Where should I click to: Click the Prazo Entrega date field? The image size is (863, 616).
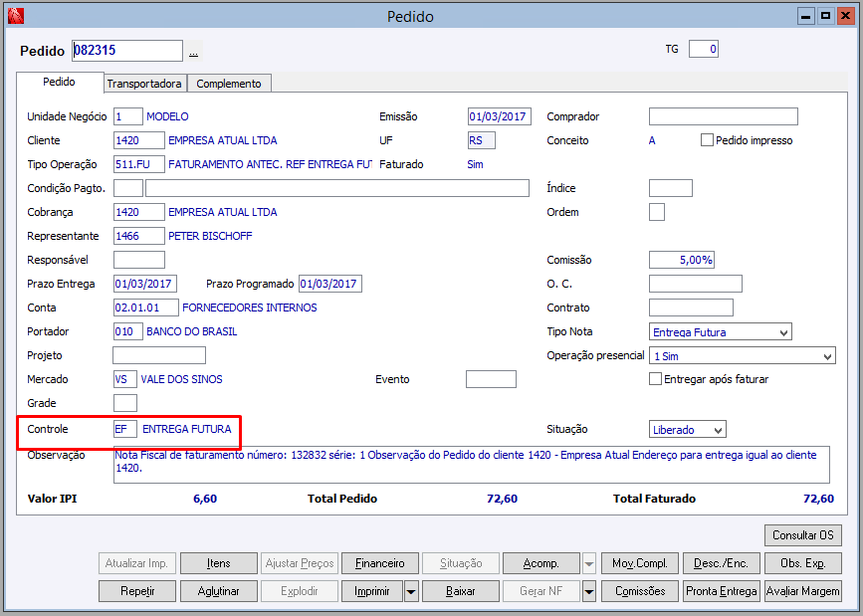[145, 284]
